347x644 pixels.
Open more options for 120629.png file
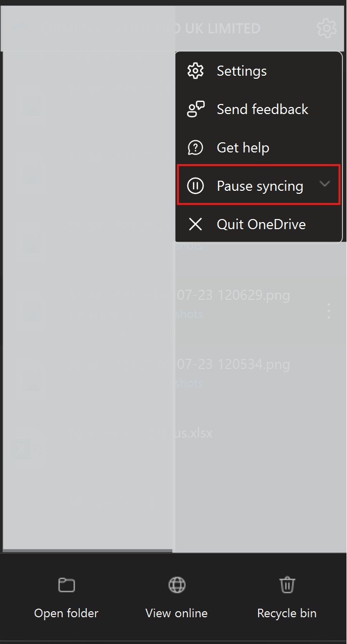tap(329, 311)
